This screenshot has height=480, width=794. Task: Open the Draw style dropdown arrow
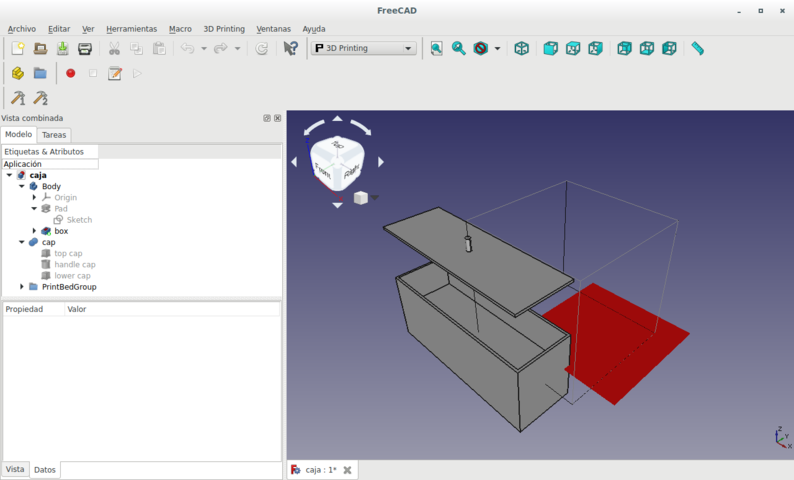[497, 49]
